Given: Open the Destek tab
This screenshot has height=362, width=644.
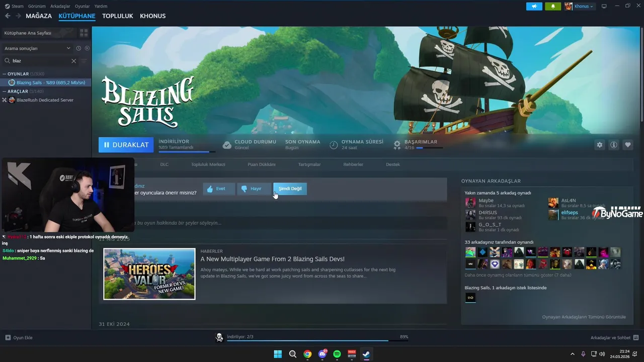Looking at the screenshot, I should [x=393, y=164].
